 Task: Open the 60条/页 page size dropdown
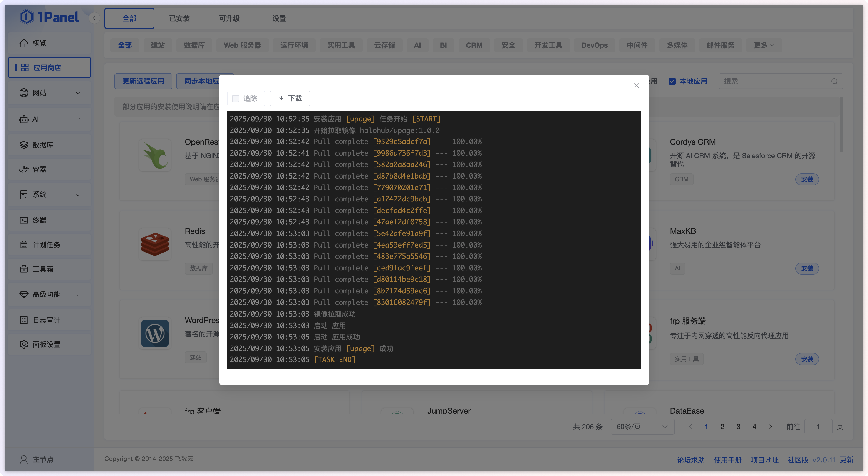coord(642,427)
